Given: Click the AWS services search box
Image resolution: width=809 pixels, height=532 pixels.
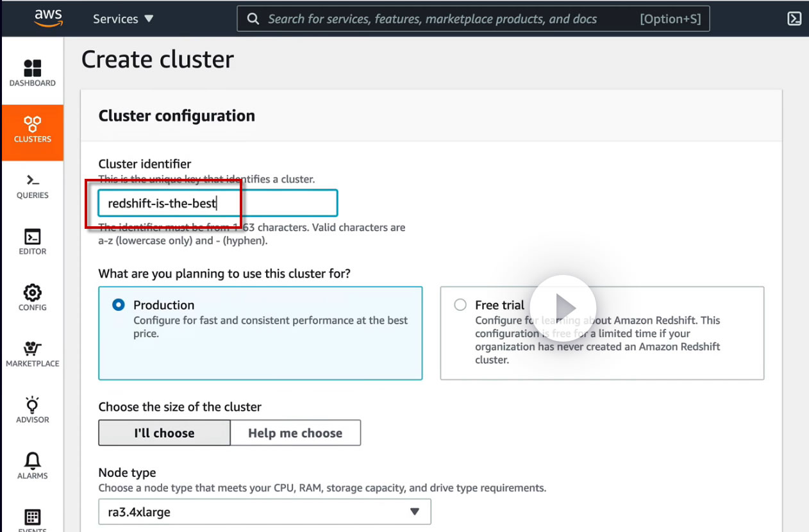Looking at the screenshot, I should [474, 19].
